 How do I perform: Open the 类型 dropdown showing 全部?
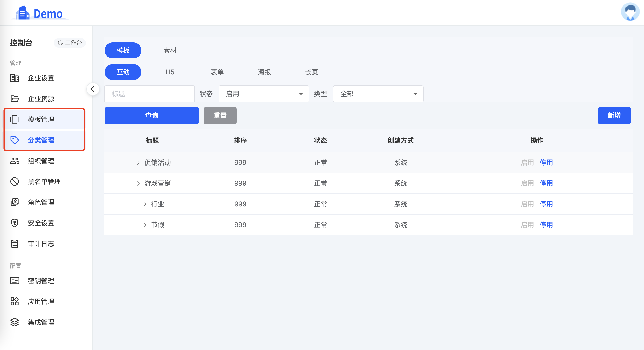coord(378,94)
